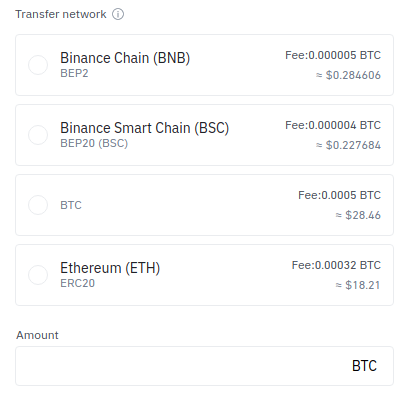Click the BEP20 (BSC) label

(x=94, y=143)
